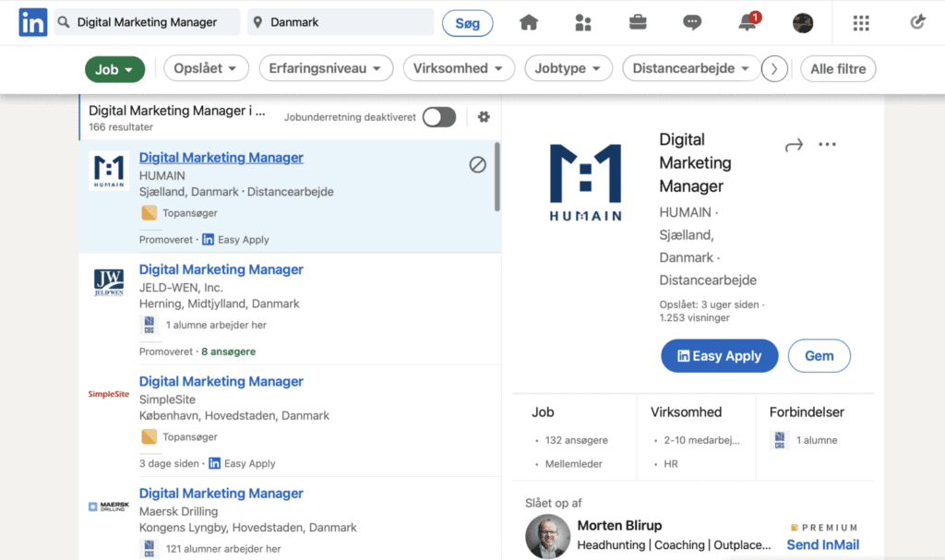Open Morten Blirup's profile name
This screenshot has width=945, height=560.
[619, 526]
